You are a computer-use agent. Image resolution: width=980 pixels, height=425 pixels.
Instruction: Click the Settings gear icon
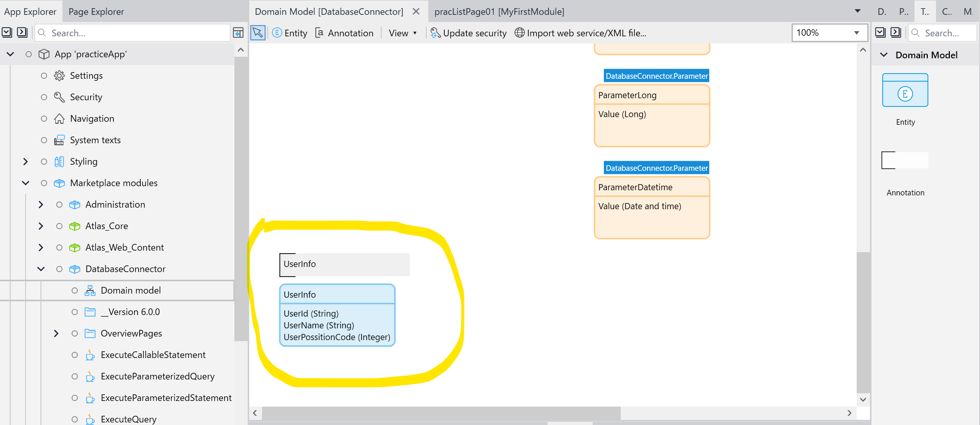59,76
